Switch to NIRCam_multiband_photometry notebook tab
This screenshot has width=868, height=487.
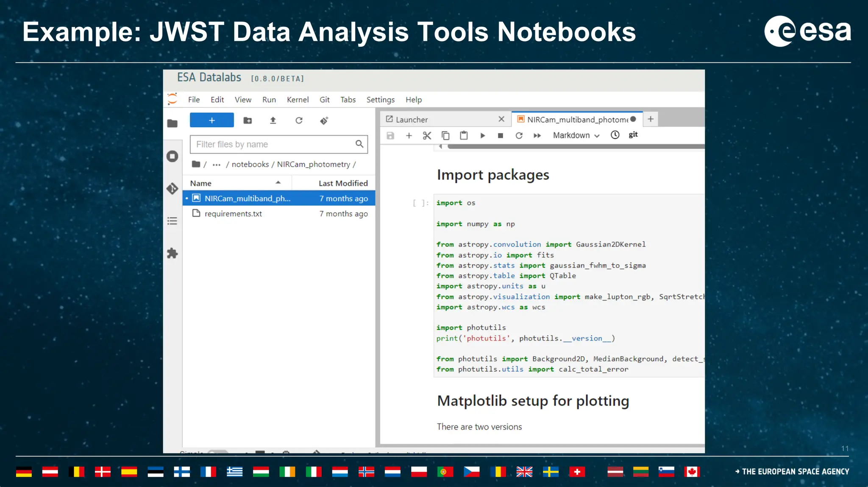[x=576, y=120]
